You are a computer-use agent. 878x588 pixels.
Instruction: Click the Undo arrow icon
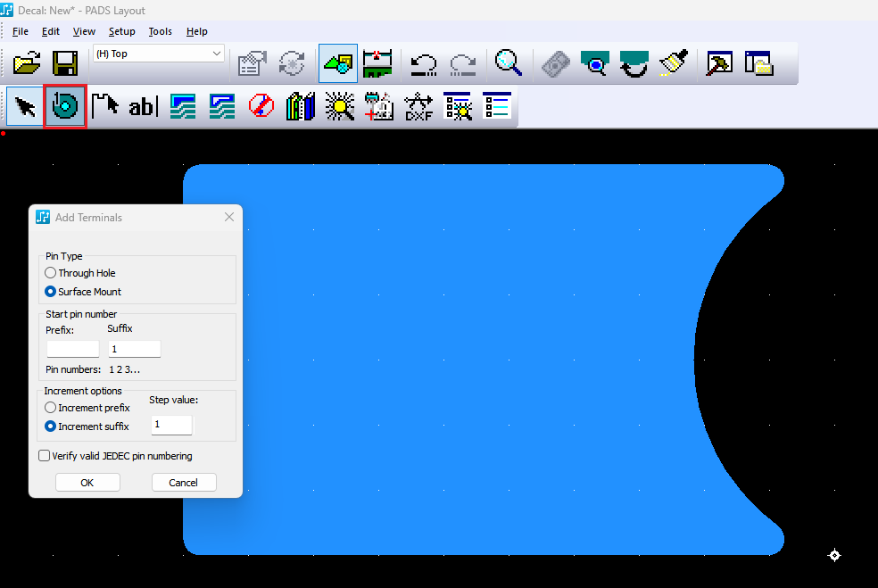coord(423,63)
